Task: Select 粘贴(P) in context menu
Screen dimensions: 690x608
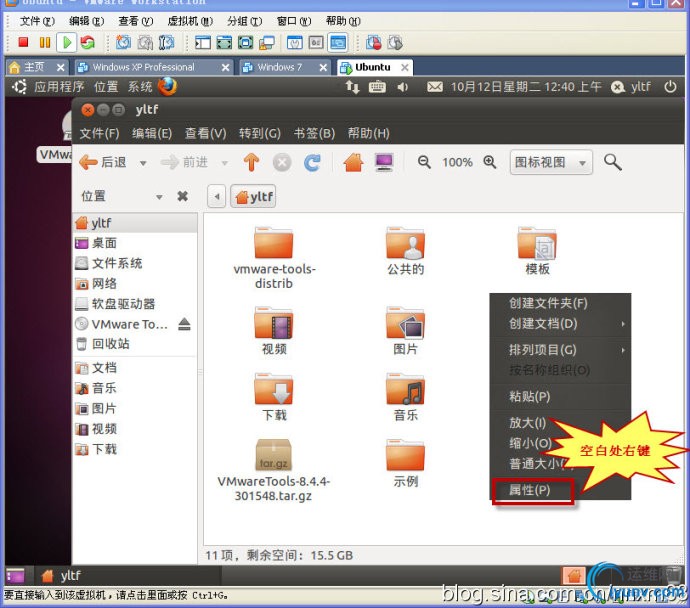Action: (x=560, y=396)
